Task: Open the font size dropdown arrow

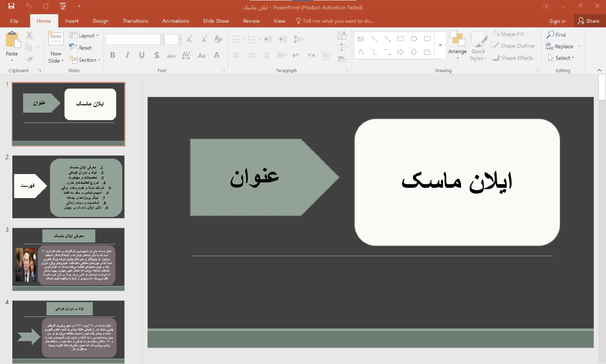Action: coord(180,39)
